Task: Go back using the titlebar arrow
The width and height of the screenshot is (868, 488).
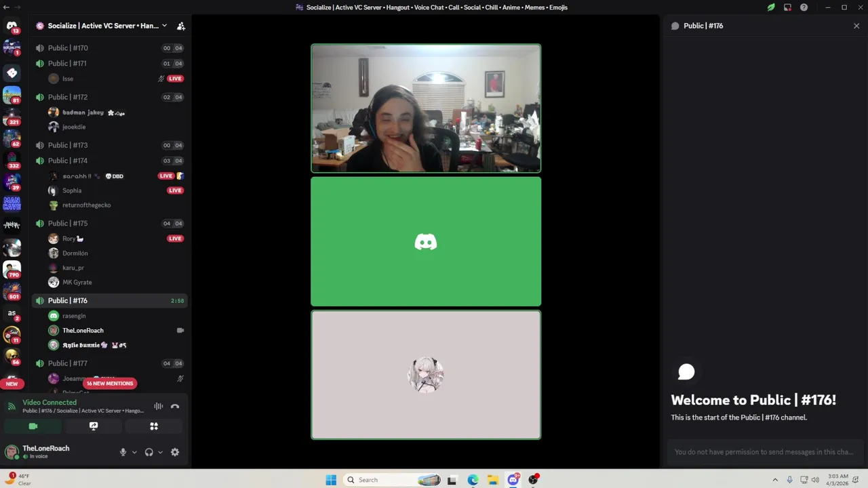Action: [5, 7]
